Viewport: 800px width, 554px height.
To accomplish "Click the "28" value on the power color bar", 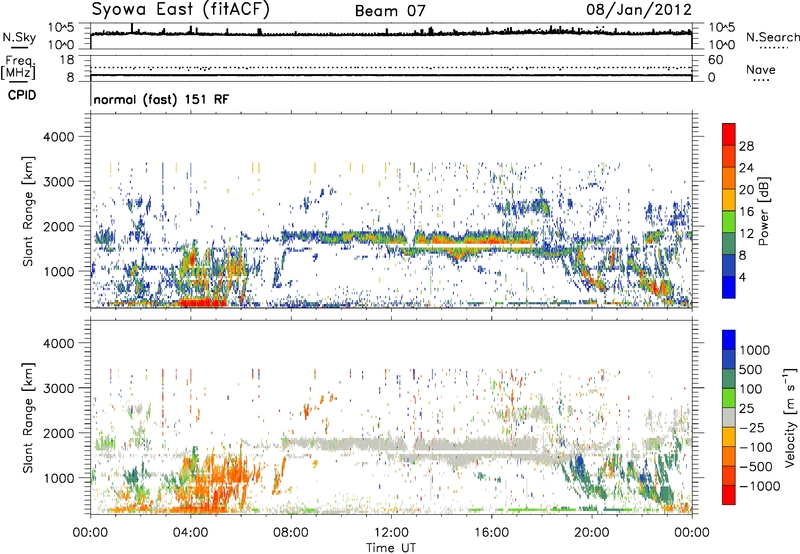I will pos(746,146).
